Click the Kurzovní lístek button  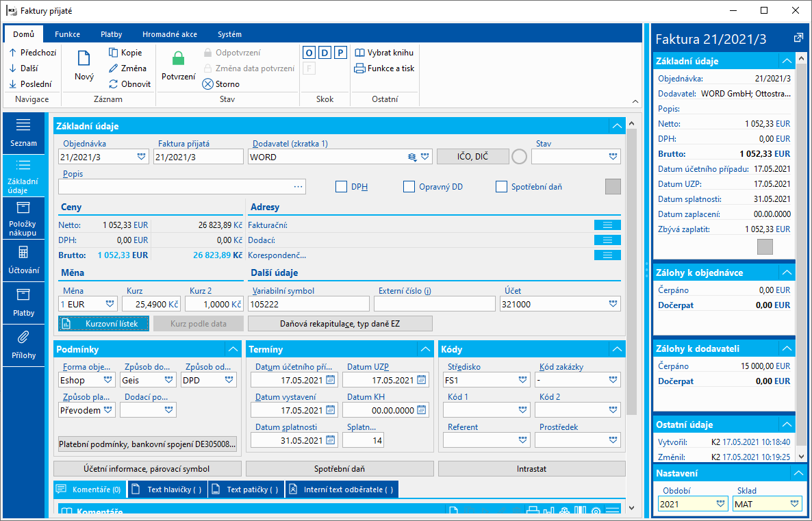coord(103,324)
